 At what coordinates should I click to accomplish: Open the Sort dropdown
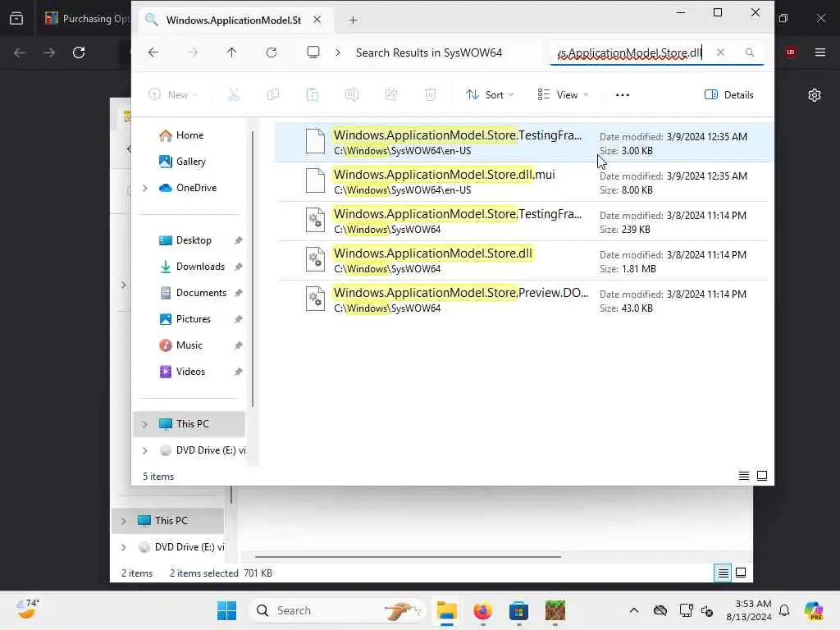(490, 95)
